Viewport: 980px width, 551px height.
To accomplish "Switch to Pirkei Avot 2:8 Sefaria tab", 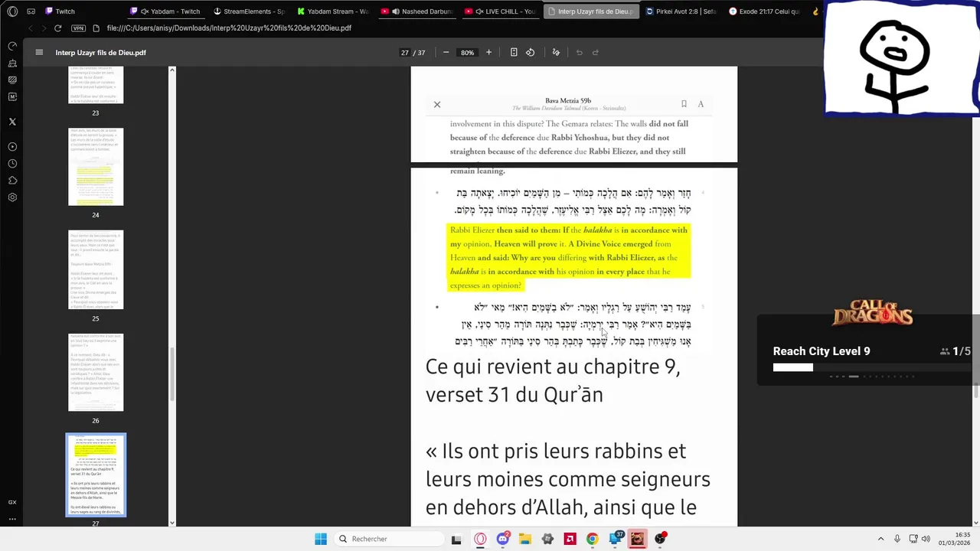I will click(681, 11).
